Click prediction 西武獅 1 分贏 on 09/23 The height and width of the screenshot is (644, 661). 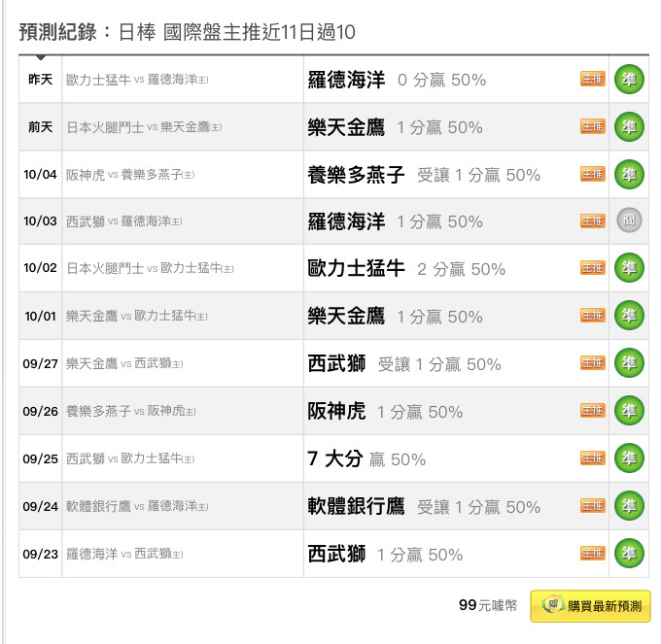click(385, 555)
